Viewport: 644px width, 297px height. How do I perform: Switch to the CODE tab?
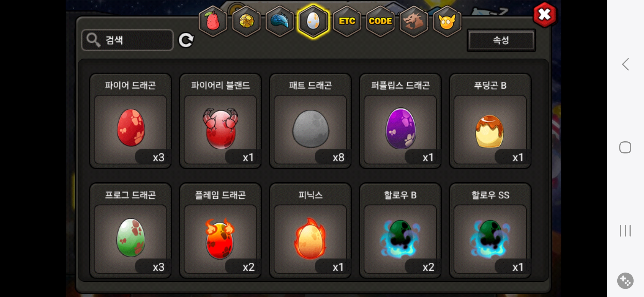click(380, 21)
